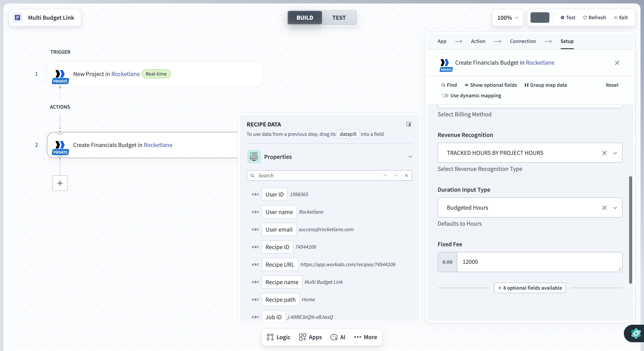The image size is (644, 351).
Task: Click the Rocketlane logo in step 2
Action: (x=60, y=145)
